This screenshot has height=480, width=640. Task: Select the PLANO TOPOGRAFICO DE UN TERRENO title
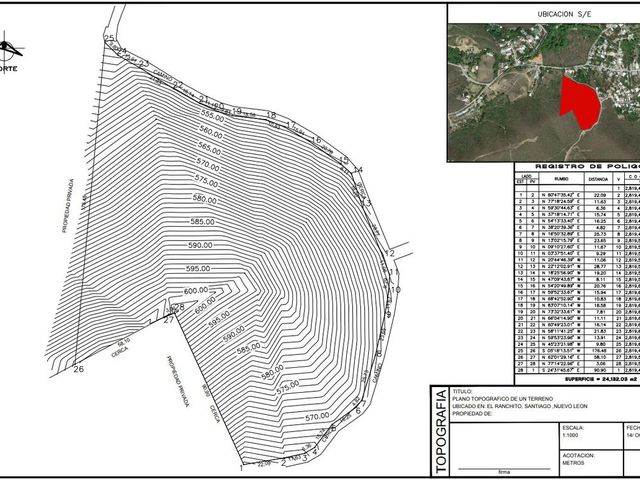coord(503,398)
